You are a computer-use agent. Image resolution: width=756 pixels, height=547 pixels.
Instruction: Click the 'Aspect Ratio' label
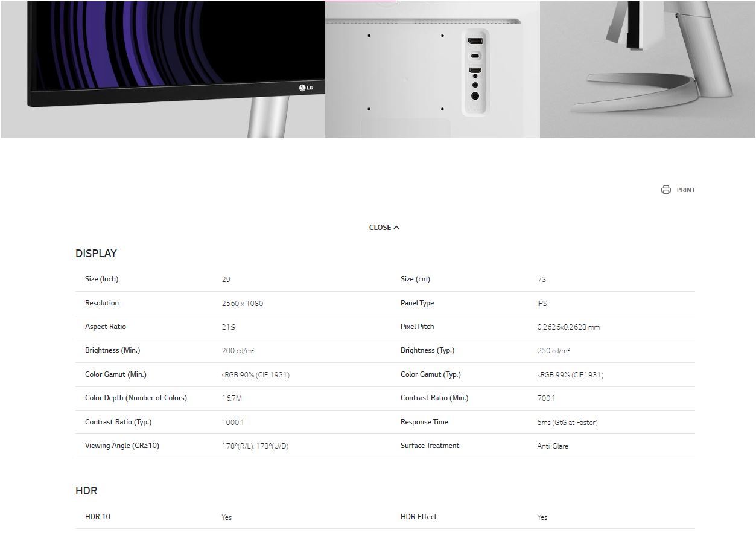click(x=106, y=327)
